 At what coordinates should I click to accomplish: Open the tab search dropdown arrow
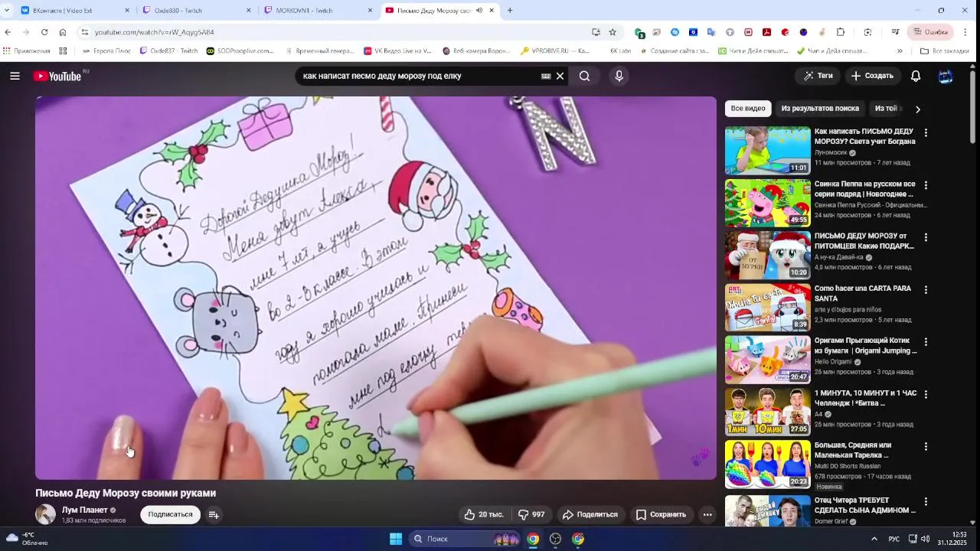pyautogui.click(x=7, y=10)
